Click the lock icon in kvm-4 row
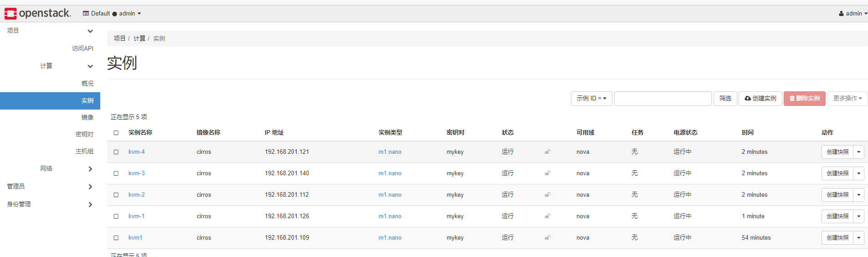868x257 pixels. tap(547, 152)
